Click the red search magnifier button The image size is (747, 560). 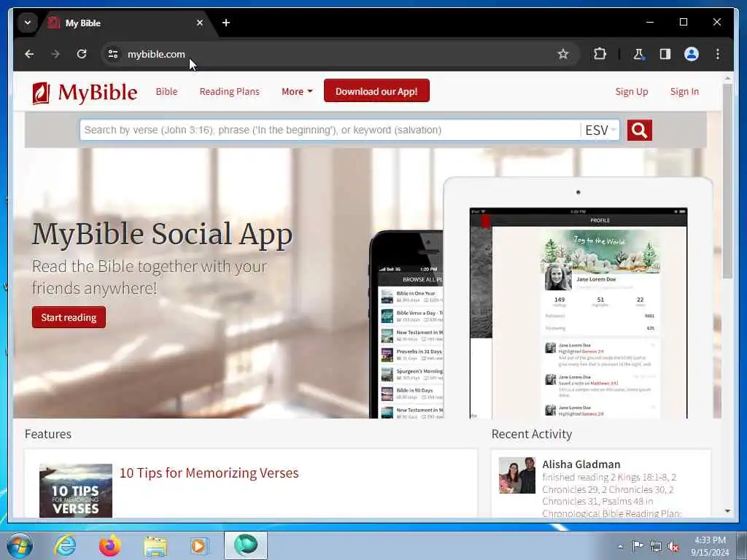click(639, 130)
